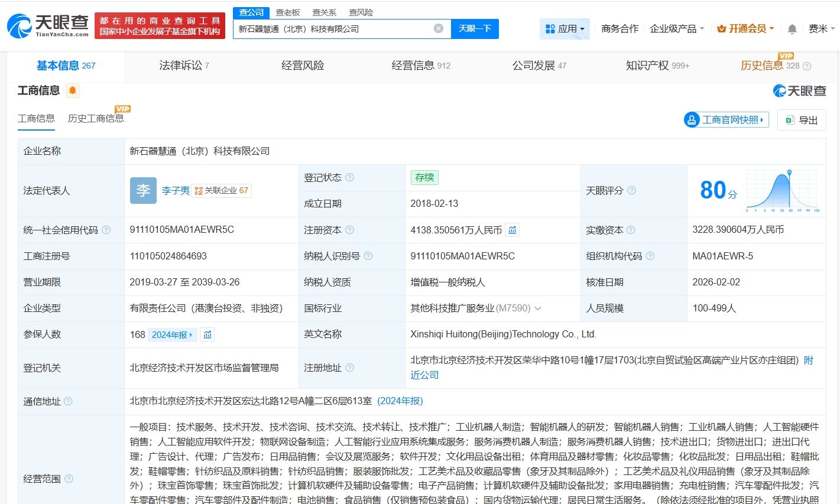Click the notification bell icon in header
Screen dimensions: 840x504
tap(792, 29)
